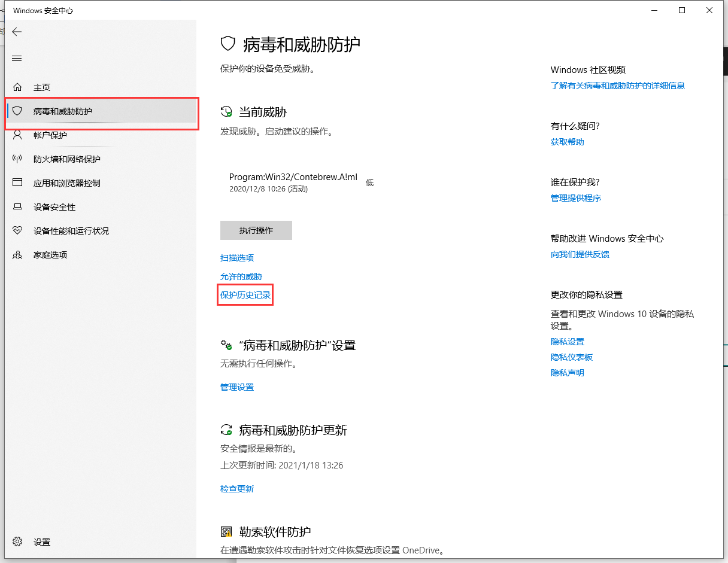Click the heart icon for 设备性能和运行状况

click(x=17, y=231)
